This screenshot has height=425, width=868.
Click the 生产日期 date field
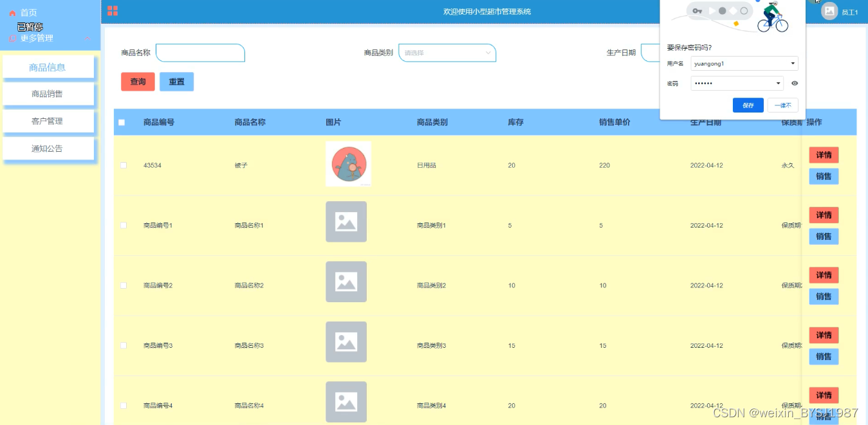pos(650,53)
